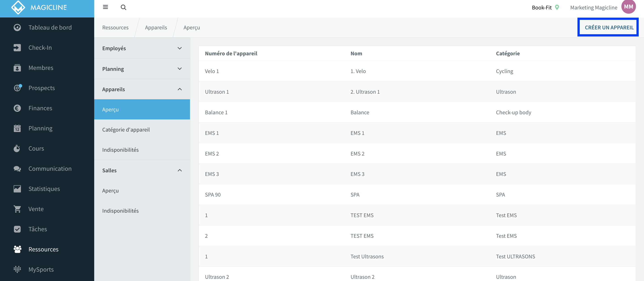Open Indisponibilités under Salles

[x=142, y=211]
